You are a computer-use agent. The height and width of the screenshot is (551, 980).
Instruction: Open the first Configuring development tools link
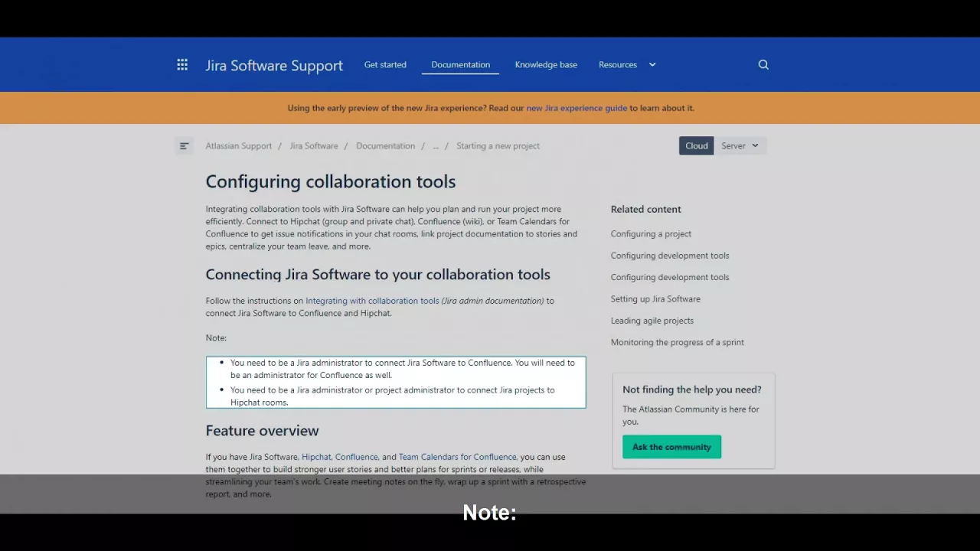(x=670, y=256)
